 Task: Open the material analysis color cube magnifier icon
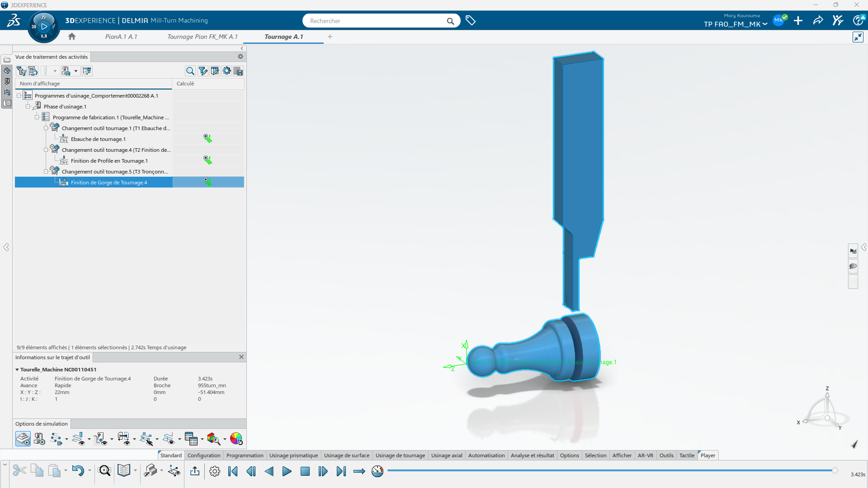pyautogui.click(x=213, y=438)
